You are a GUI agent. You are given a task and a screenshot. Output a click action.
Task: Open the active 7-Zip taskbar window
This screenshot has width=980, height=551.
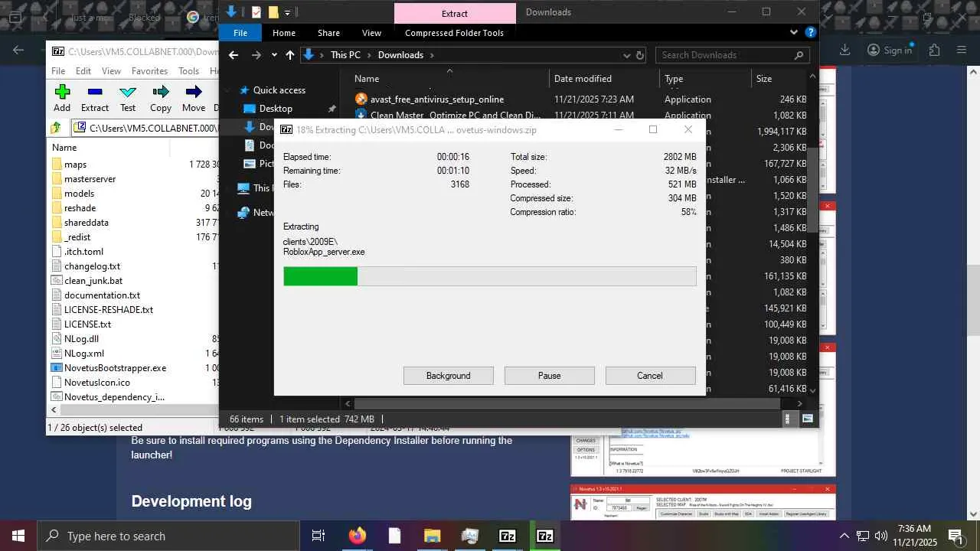click(x=545, y=536)
